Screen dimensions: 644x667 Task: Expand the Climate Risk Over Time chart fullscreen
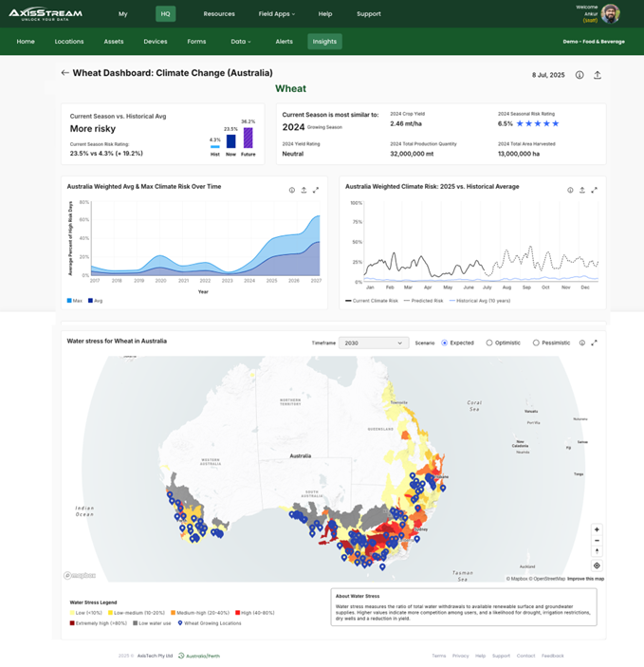(316, 190)
